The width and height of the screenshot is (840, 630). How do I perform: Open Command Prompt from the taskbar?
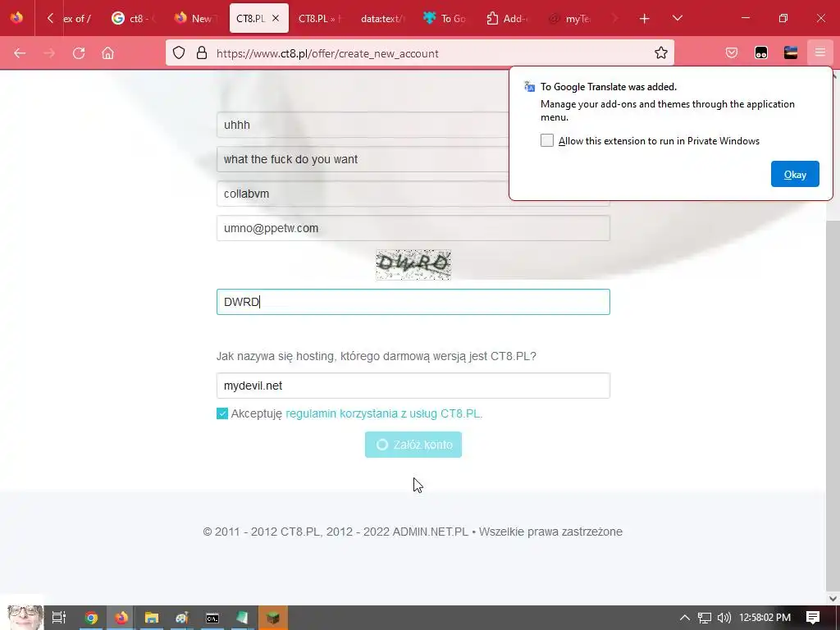[x=212, y=618]
